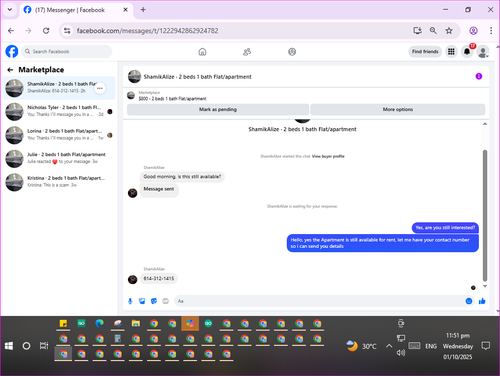
Task: Choose a GIF icon
Action: [165, 301]
